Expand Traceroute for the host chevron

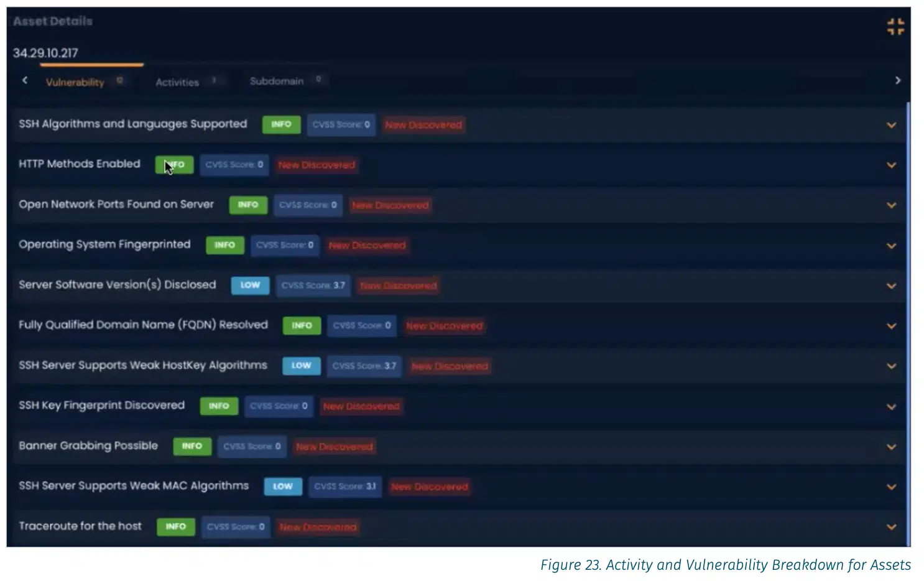[891, 527]
